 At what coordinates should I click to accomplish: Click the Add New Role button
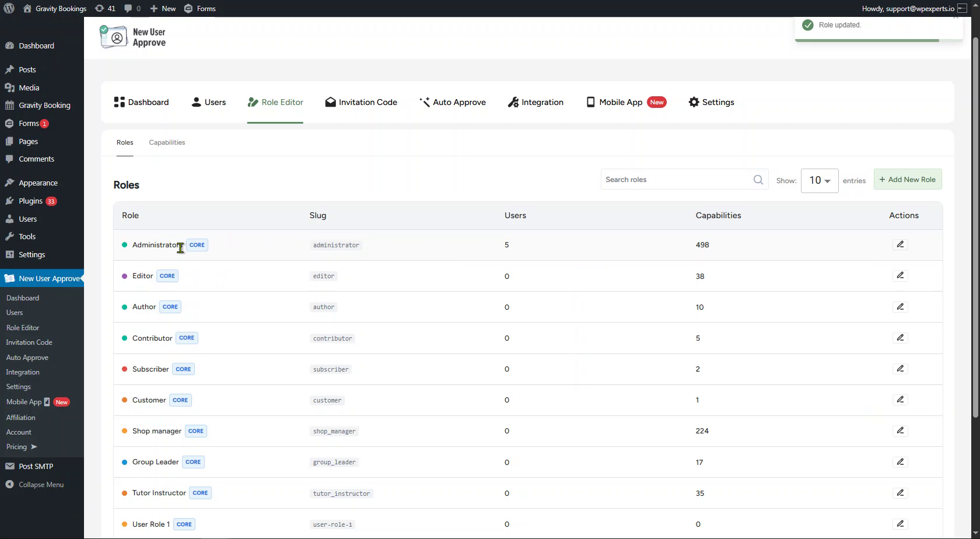coord(908,180)
